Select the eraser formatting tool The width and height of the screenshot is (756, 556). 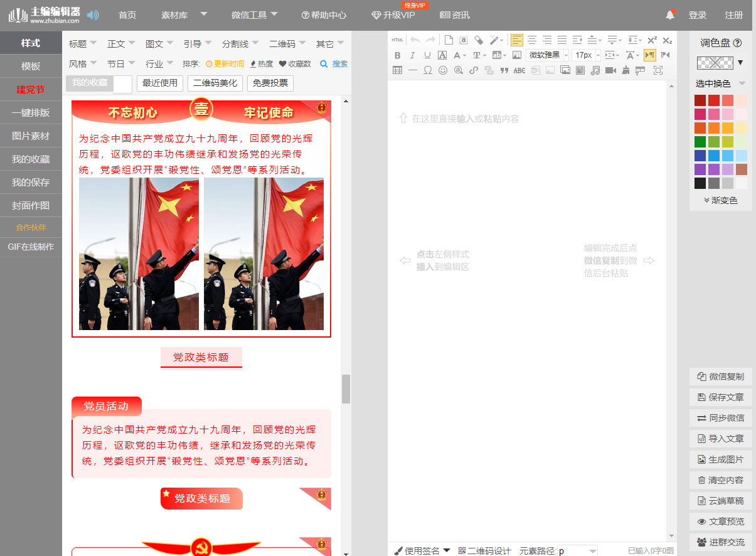point(477,40)
